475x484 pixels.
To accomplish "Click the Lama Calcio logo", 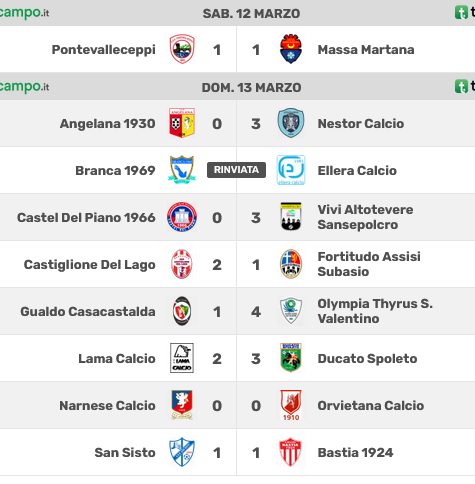I will [182, 358].
